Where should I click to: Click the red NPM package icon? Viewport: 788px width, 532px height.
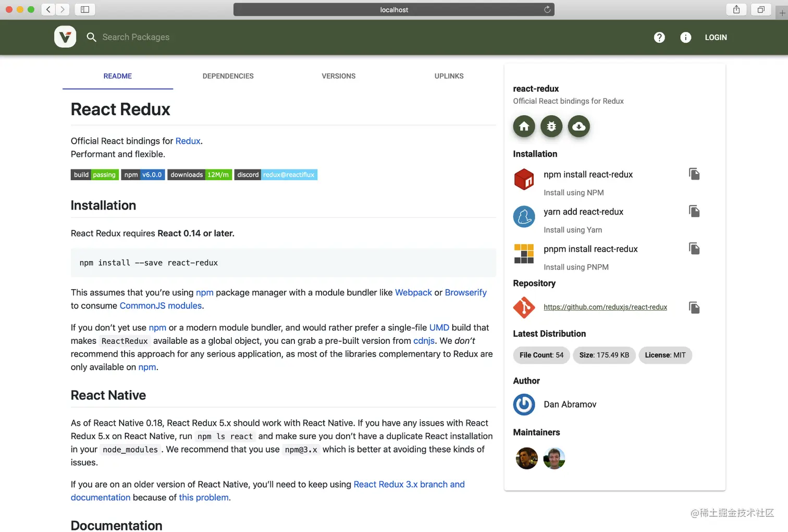point(524,180)
